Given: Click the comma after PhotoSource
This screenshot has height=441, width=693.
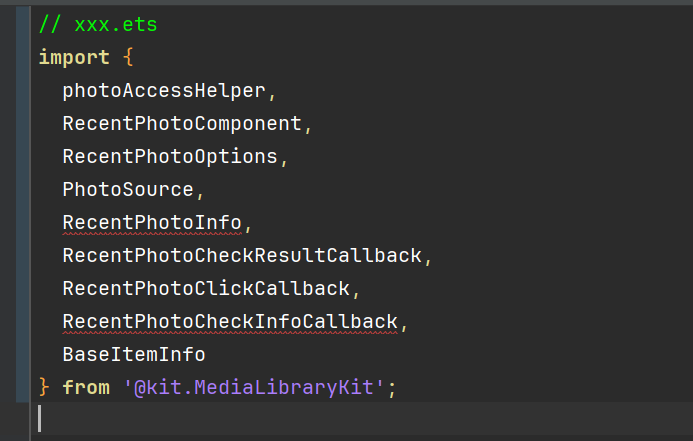Looking at the screenshot, I should [x=201, y=189].
